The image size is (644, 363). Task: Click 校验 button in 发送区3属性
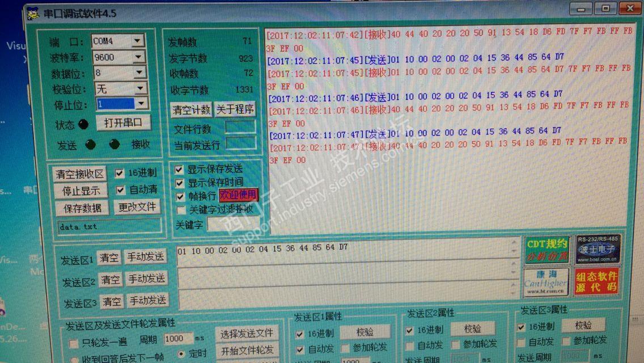(x=583, y=326)
